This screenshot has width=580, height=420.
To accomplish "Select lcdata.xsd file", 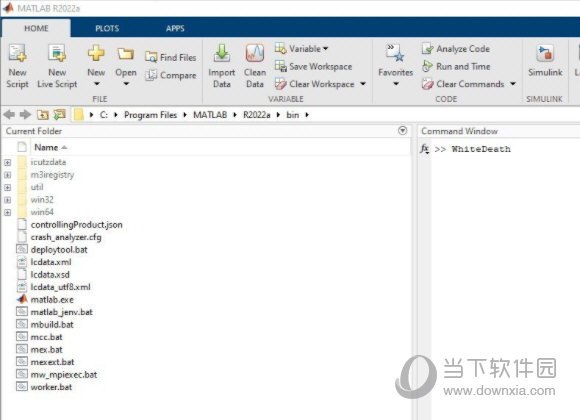I will 43,275.
